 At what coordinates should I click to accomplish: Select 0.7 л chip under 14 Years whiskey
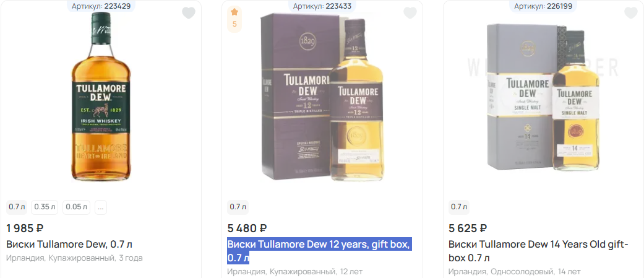coord(459,207)
